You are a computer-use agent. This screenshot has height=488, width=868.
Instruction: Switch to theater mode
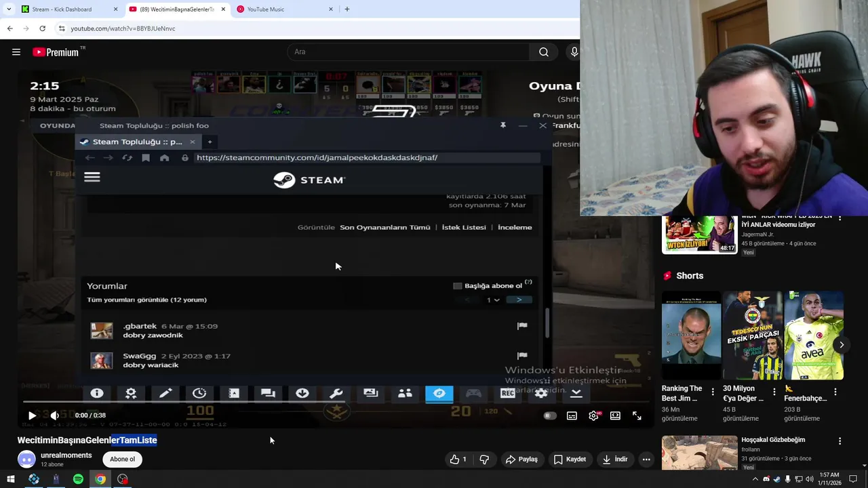coord(615,415)
